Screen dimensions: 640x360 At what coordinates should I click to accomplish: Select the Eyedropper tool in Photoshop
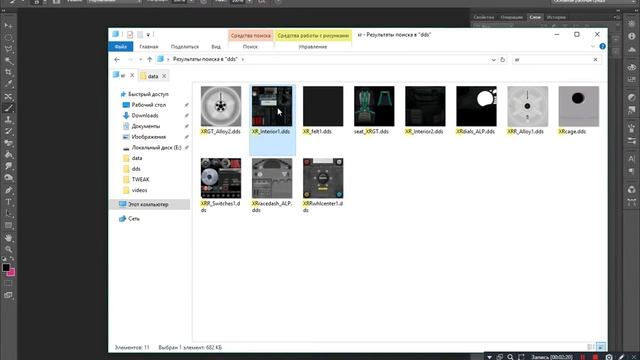point(8,84)
